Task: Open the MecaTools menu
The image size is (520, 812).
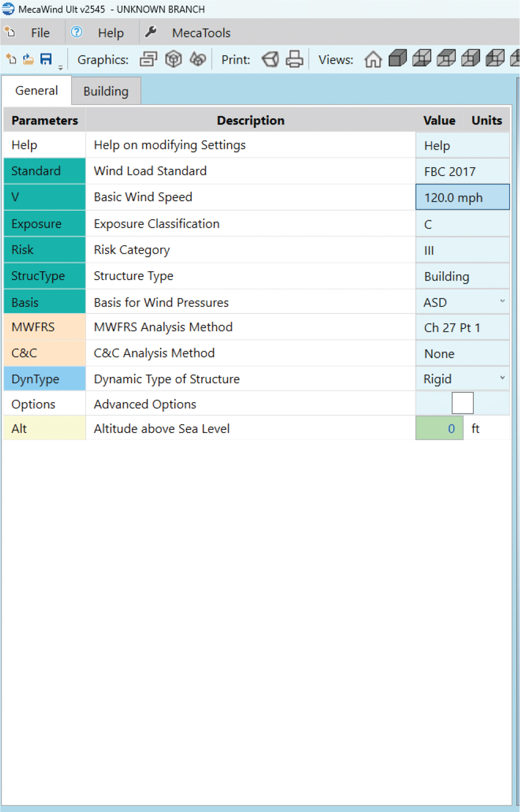Action: pyautogui.click(x=201, y=33)
